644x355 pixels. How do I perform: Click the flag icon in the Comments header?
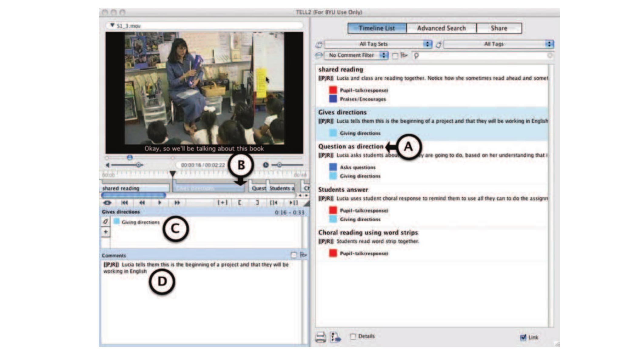coord(303,255)
